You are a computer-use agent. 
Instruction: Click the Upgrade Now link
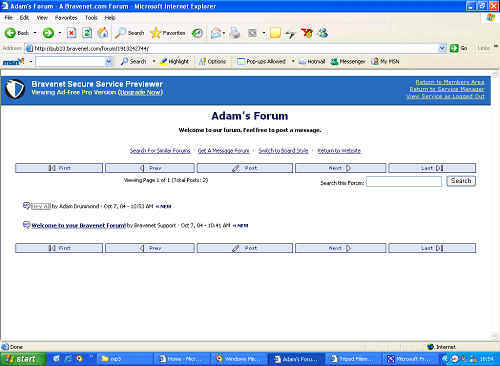(x=140, y=92)
